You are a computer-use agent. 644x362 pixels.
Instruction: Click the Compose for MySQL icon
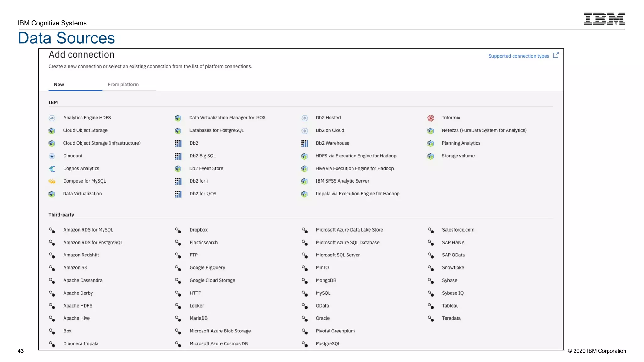pos(52,181)
